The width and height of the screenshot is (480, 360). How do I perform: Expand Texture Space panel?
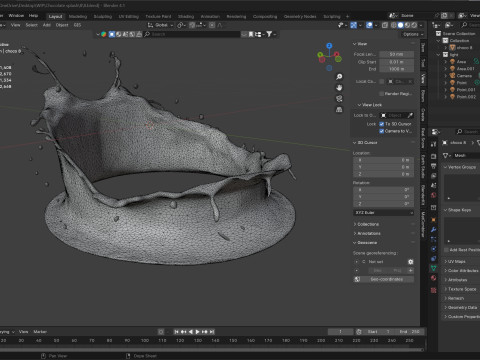[460, 289]
